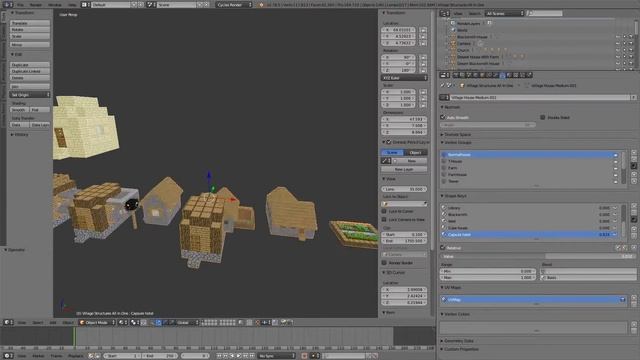Click the Translate button
This screenshot has height=360, width=640.
pyautogui.click(x=30, y=23)
